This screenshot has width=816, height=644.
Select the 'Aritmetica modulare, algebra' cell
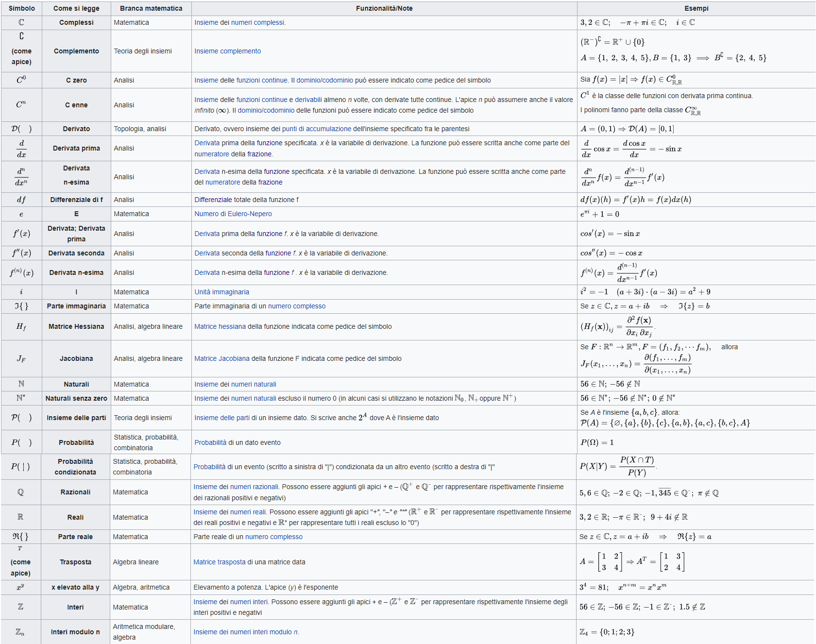[x=150, y=632]
